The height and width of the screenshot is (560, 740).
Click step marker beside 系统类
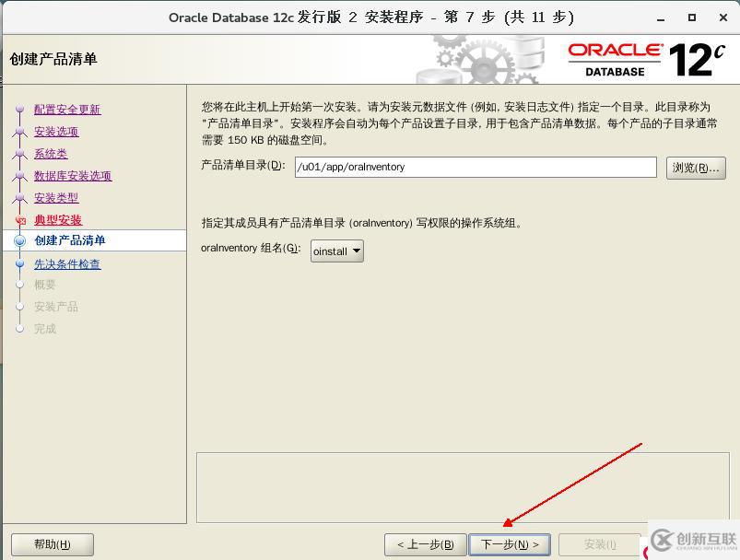coord(20,153)
